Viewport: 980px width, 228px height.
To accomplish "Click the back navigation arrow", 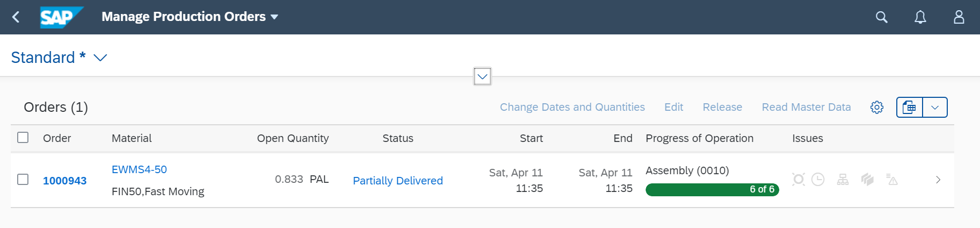I will tap(16, 17).
